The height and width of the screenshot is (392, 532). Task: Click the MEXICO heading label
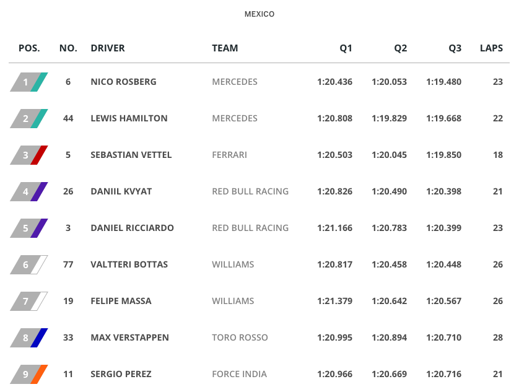coord(259,14)
